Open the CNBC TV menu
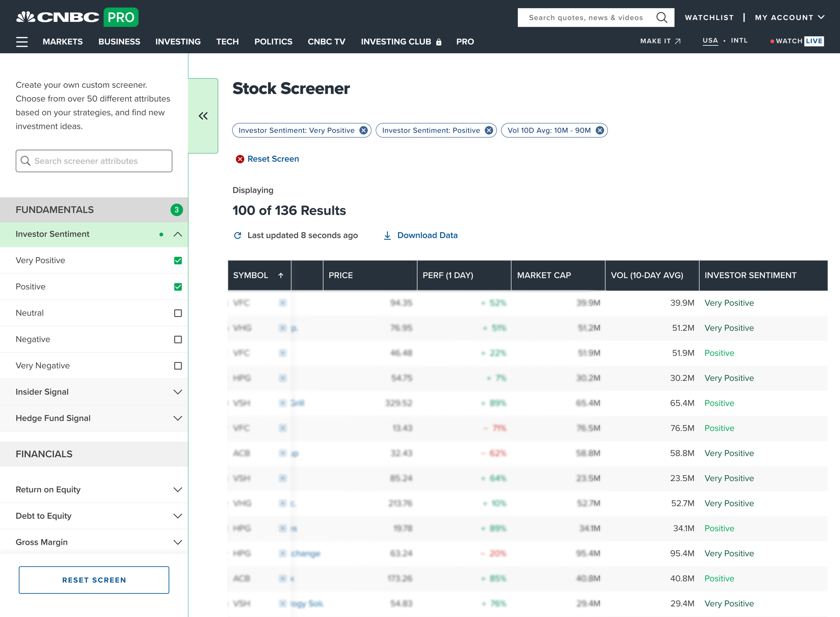 pos(326,42)
